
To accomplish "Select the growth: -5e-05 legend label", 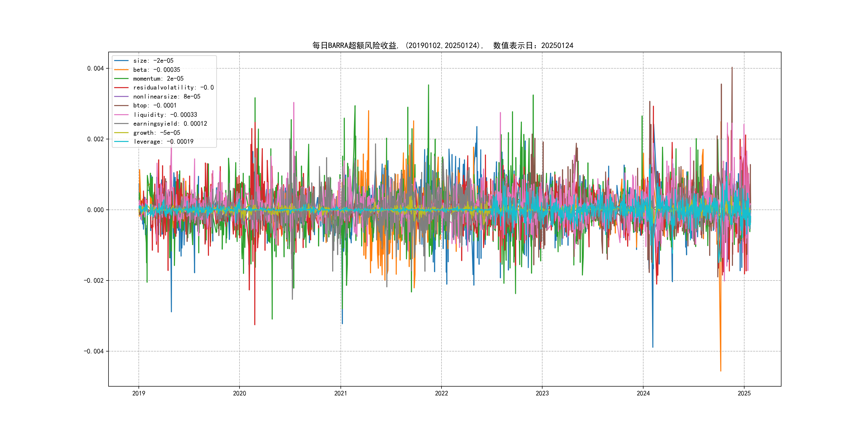I will tap(156, 133).
